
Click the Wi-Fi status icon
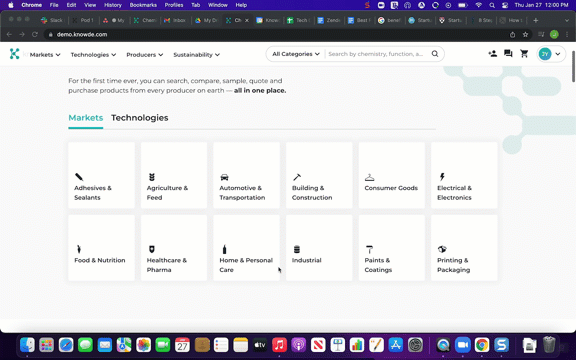(x=478, y=5)
